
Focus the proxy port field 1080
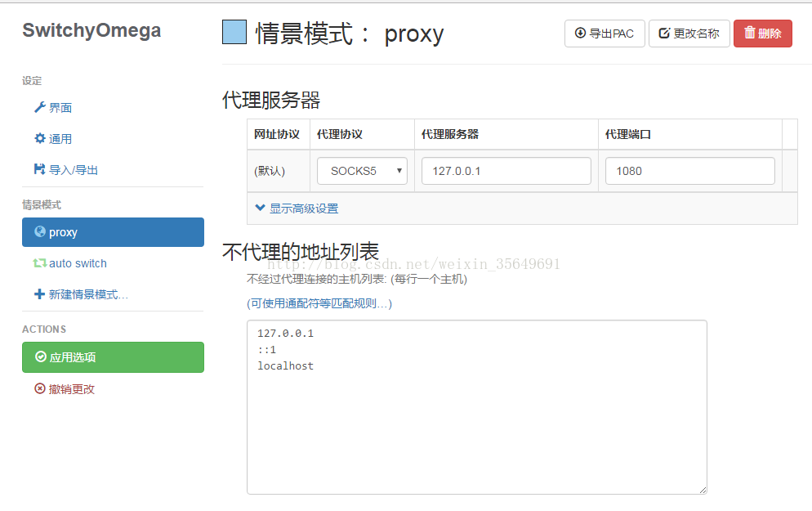coord(689,171)
